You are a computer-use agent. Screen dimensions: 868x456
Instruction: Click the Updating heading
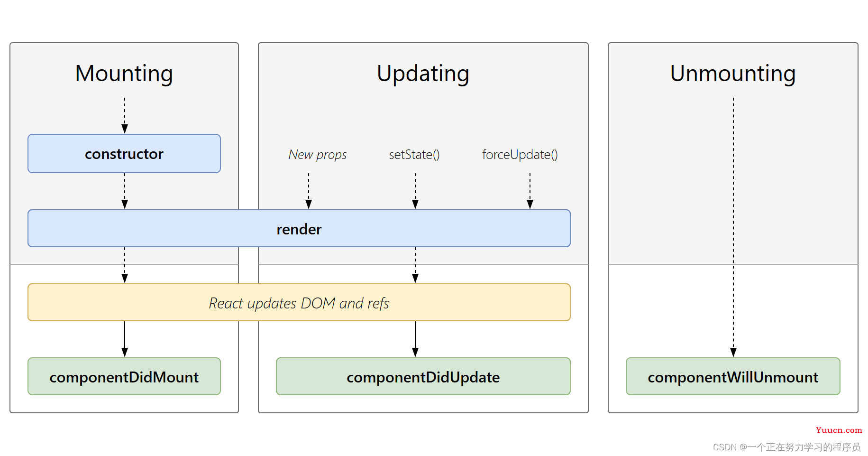(x=423, y=74)
